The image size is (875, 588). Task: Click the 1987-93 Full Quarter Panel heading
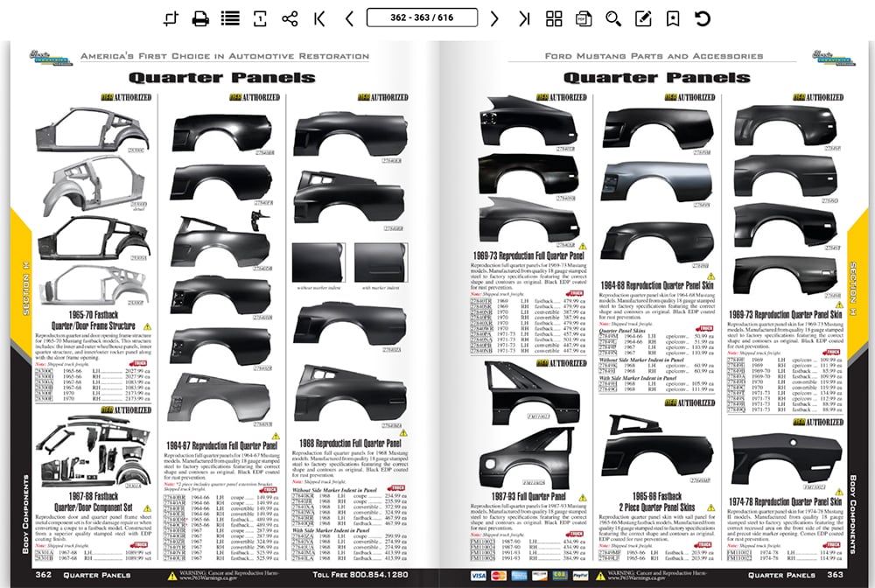528,496
